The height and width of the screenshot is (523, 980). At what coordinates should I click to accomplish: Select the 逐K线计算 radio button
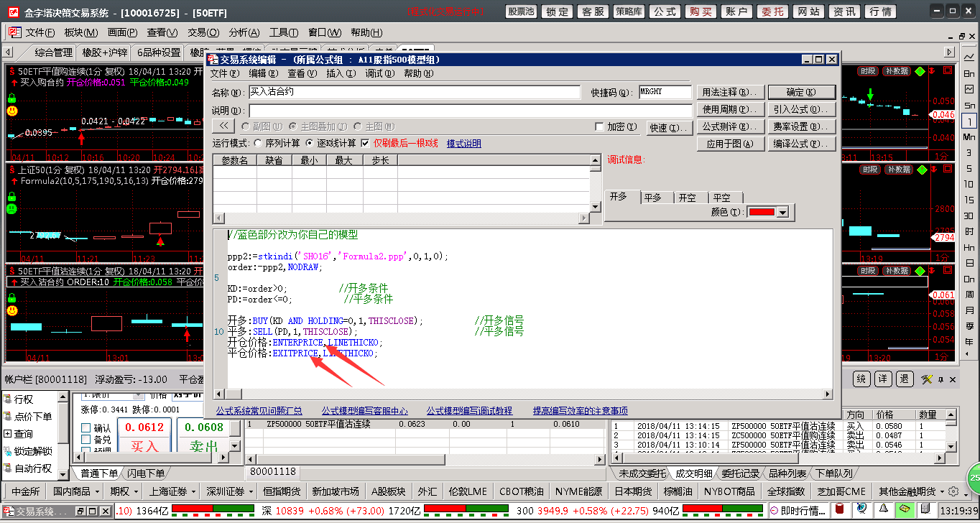(310, 143)
